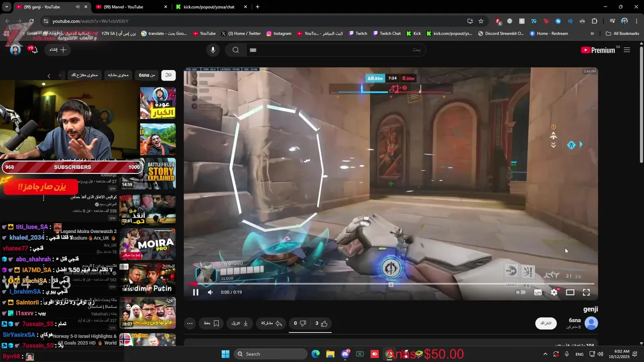
Task: Open Battlefield 6 Story Explained thumbnail
Action: [x=148, y=173]
